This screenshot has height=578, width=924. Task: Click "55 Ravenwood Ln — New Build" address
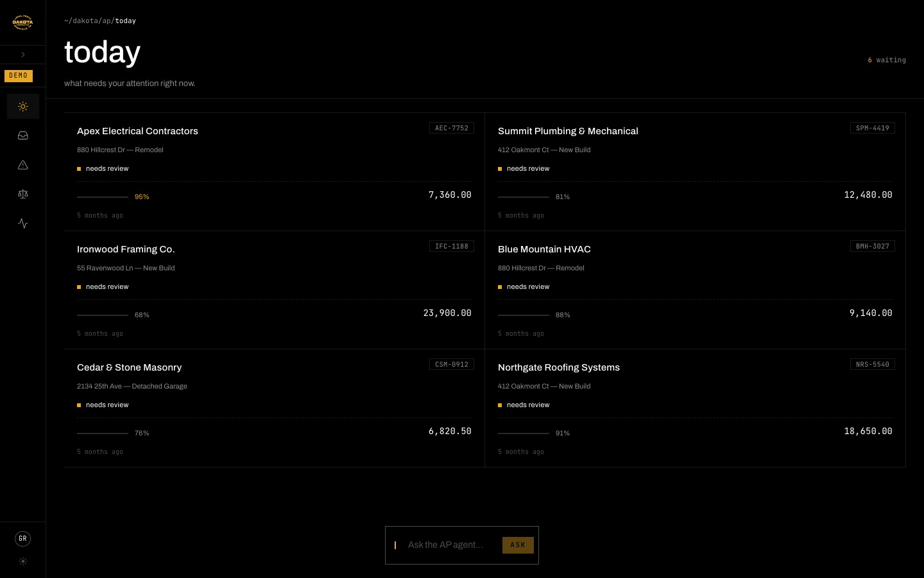click(x=126, y=268)
